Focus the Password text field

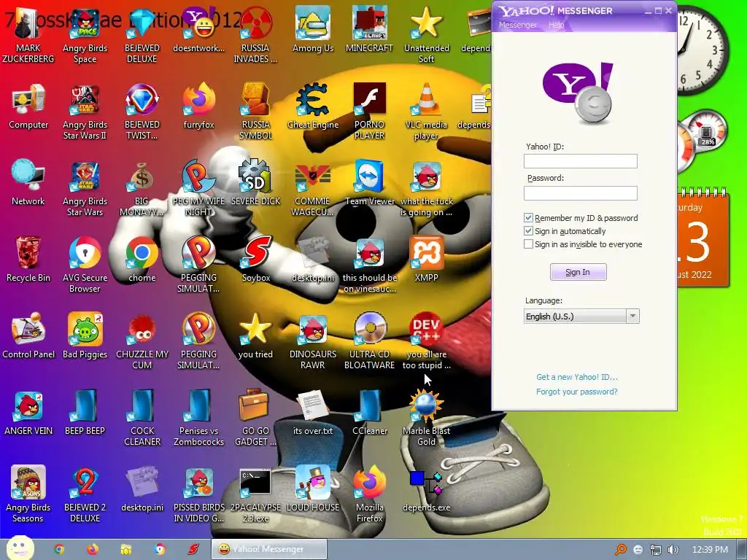pos(580,193)
